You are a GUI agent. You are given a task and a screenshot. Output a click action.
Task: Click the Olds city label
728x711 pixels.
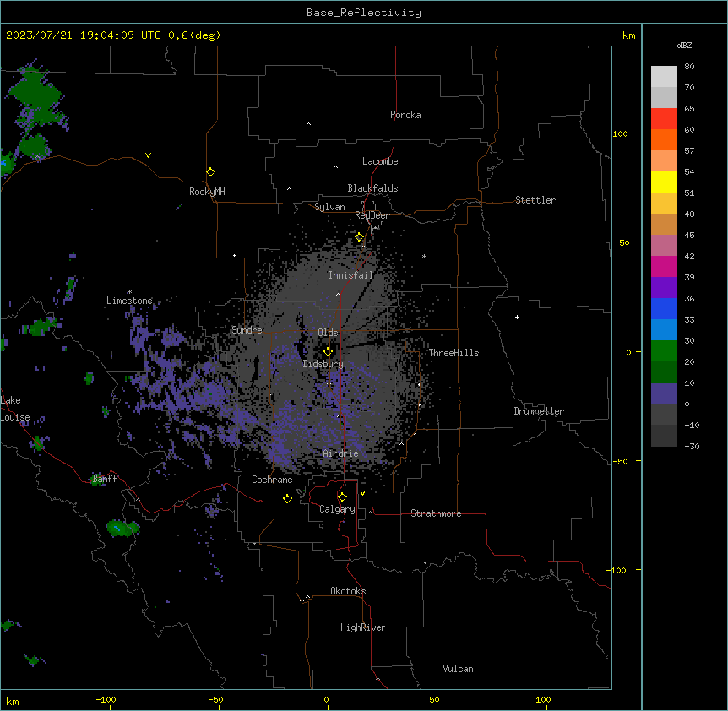click(x=328, y=333)
